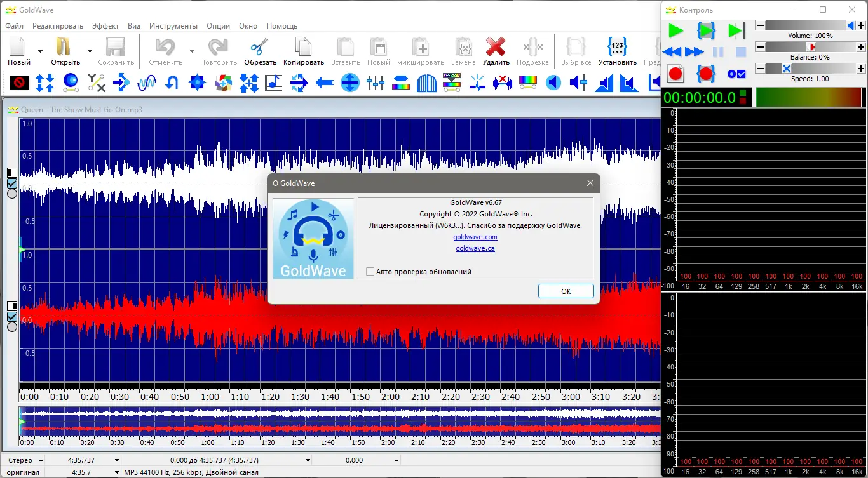Click the Установить selection marker icon
The height and width of the screenshot is (478, 868).
coord(617,48)
